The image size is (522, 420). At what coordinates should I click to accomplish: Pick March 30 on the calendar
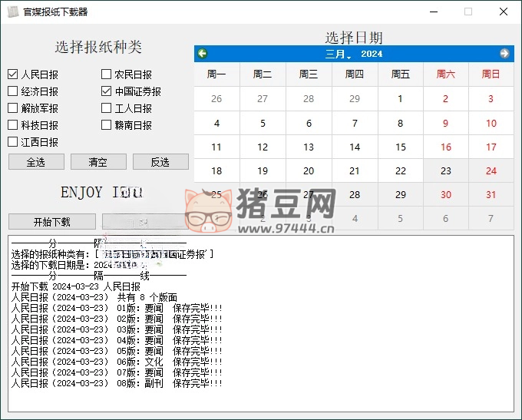coord(446,195)
